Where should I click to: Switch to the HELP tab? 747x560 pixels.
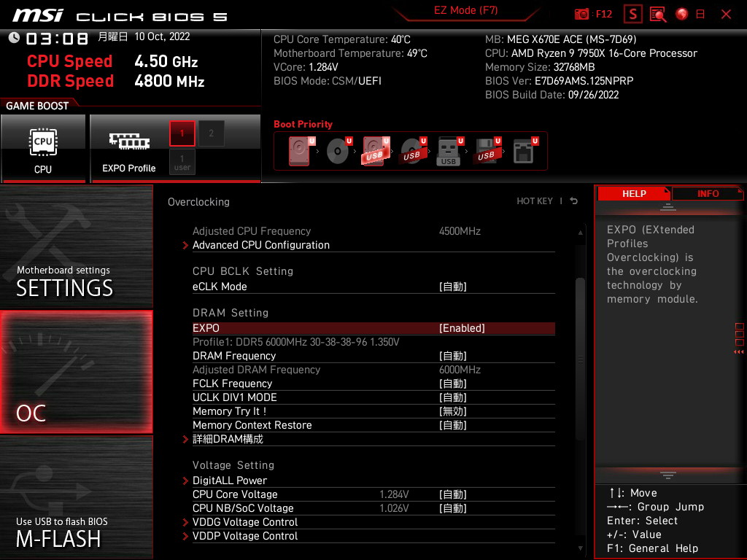point(634,194)
